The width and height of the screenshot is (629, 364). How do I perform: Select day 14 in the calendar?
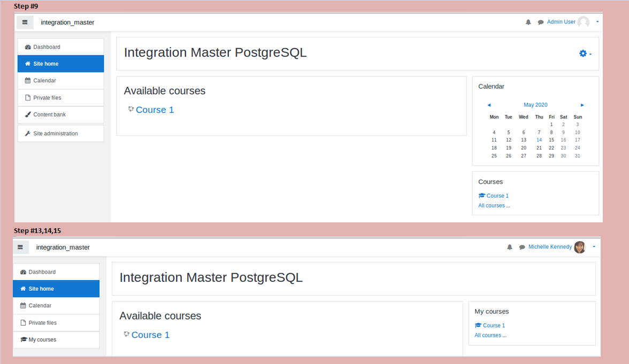pyautogui.click(x=539, y=140)
